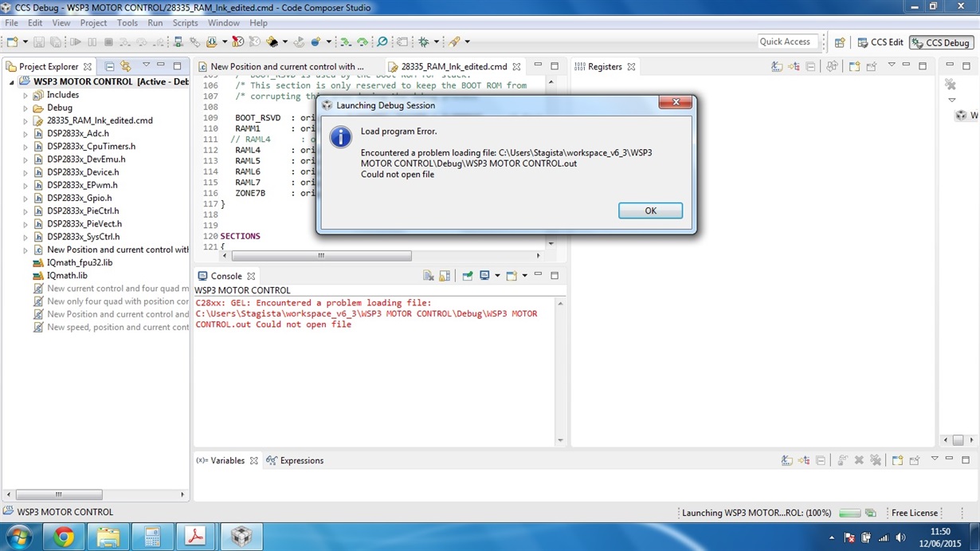Collapse all in Project Explorer

click(109, 66)
